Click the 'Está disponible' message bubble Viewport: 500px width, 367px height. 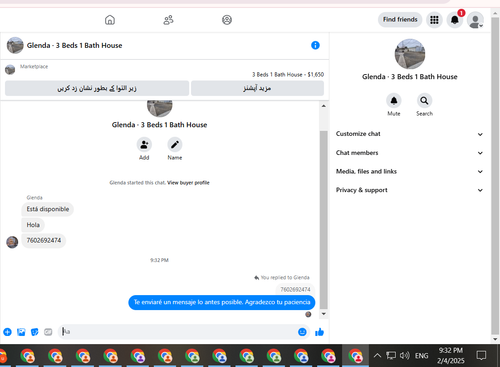coord(48,209)
